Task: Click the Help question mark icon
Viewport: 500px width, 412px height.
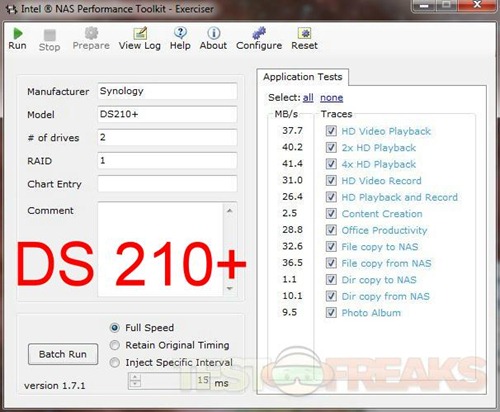Action: pyautogui.click(x=180, y=33)
